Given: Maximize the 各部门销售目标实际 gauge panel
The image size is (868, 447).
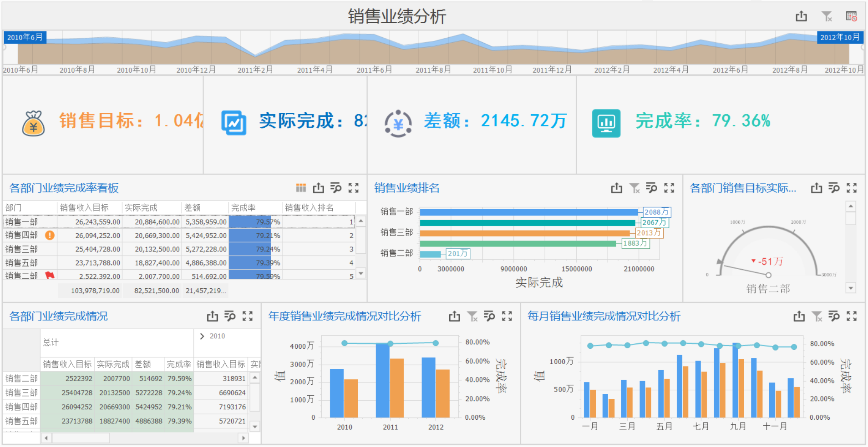Looking at the screenshot, I should (852, 188).
